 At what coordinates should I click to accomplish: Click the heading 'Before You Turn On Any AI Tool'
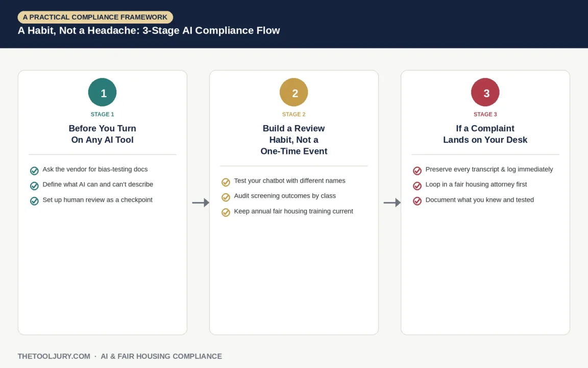(x=103, y=134)
